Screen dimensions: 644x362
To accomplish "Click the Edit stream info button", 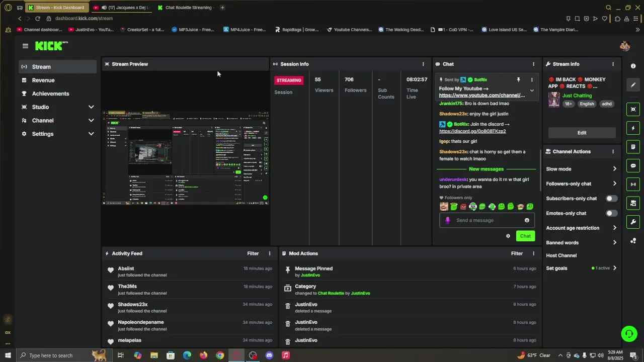I will pos(582,133).
